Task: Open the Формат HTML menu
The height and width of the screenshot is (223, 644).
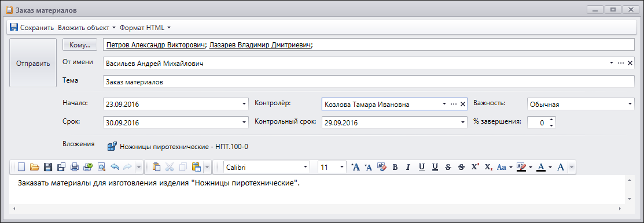Action: (145, 28)
